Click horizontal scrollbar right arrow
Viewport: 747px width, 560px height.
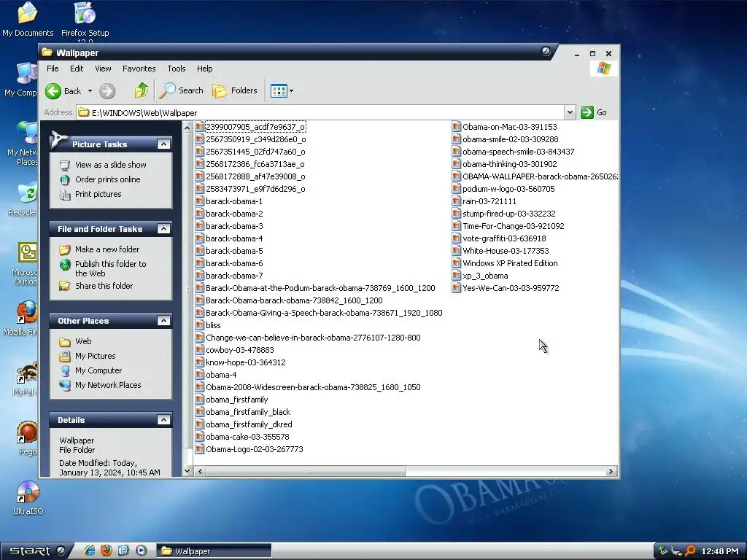(x=611, y=472)
